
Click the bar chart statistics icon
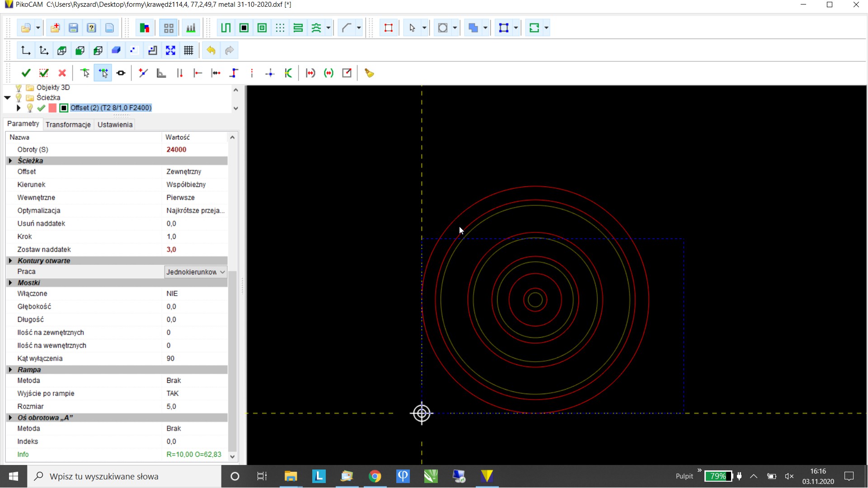191,28
